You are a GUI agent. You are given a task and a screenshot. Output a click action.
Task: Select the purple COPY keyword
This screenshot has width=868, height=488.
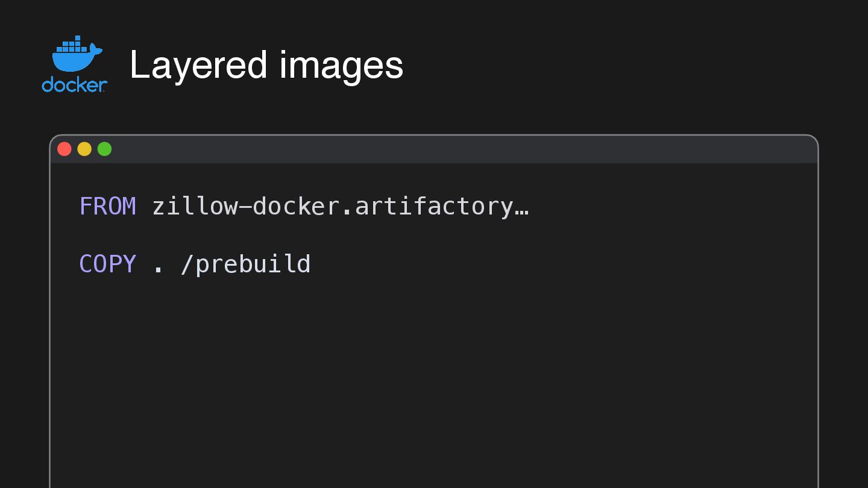[x=107, y=264]
